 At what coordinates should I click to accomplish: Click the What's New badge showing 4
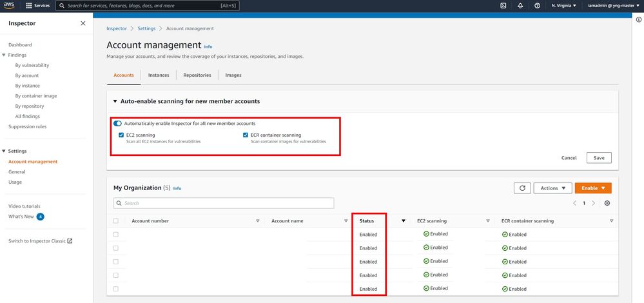pyautogui.click(x=40, y=217)
